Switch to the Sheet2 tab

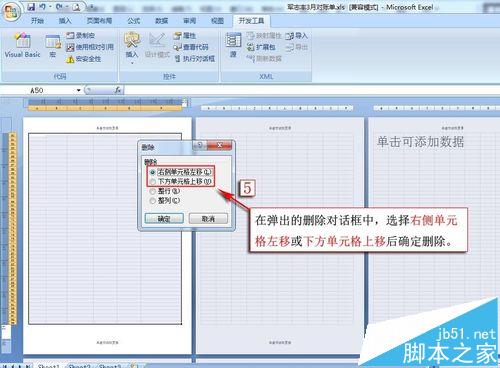click(79, 366)
